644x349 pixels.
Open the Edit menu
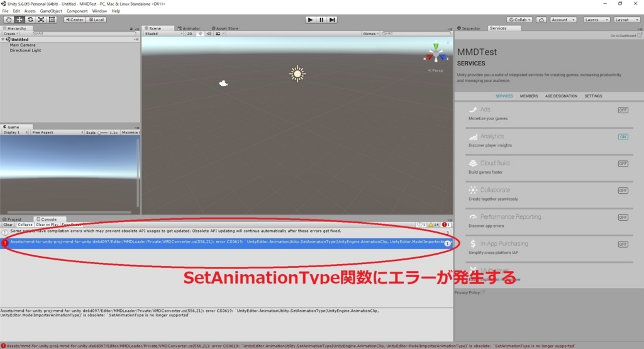point(16,11)
